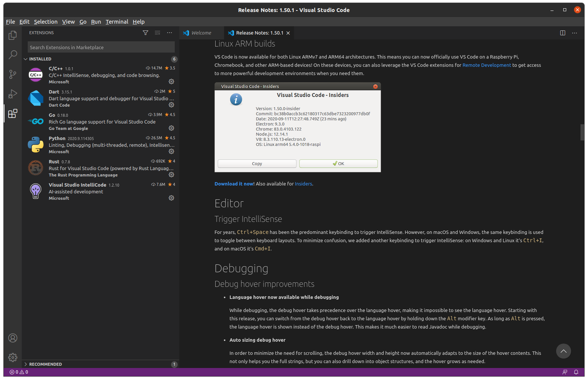Open the Selection menu
Screen dimensions: 588x380
(x=46, y=22)
